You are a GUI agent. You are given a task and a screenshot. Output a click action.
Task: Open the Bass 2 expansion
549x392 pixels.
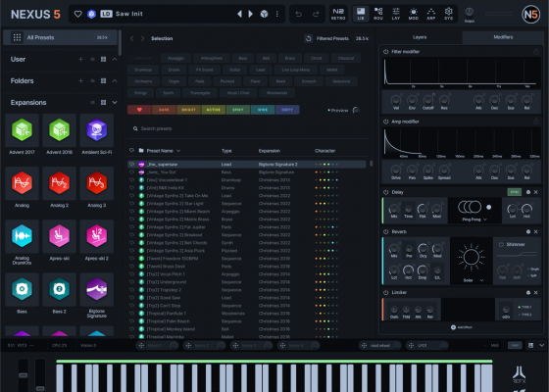(59, 290)
